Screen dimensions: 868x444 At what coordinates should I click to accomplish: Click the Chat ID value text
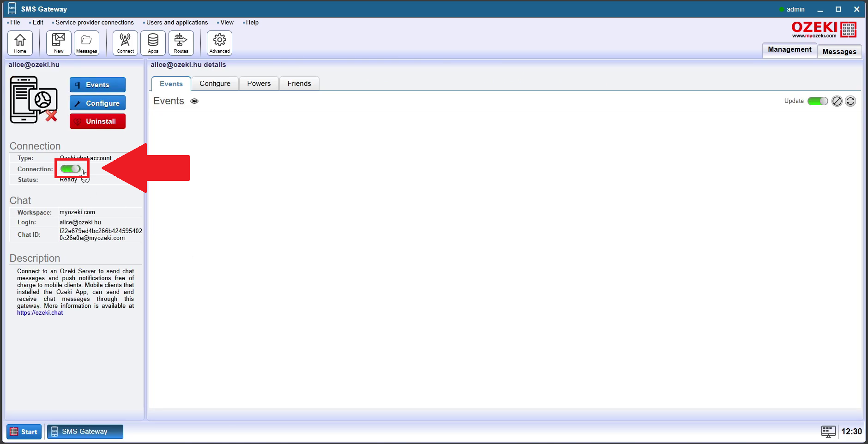(x=101, y=234)
